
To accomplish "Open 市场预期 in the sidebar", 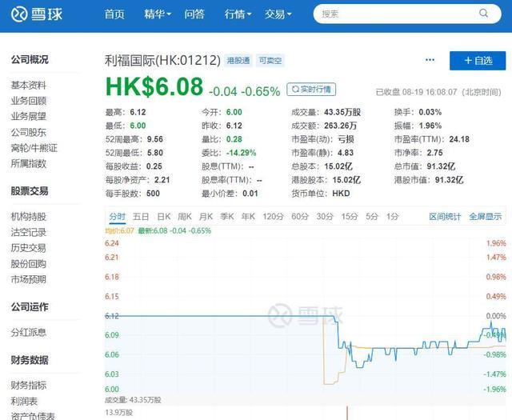I will pyautogui.click(x=29, y=279).
